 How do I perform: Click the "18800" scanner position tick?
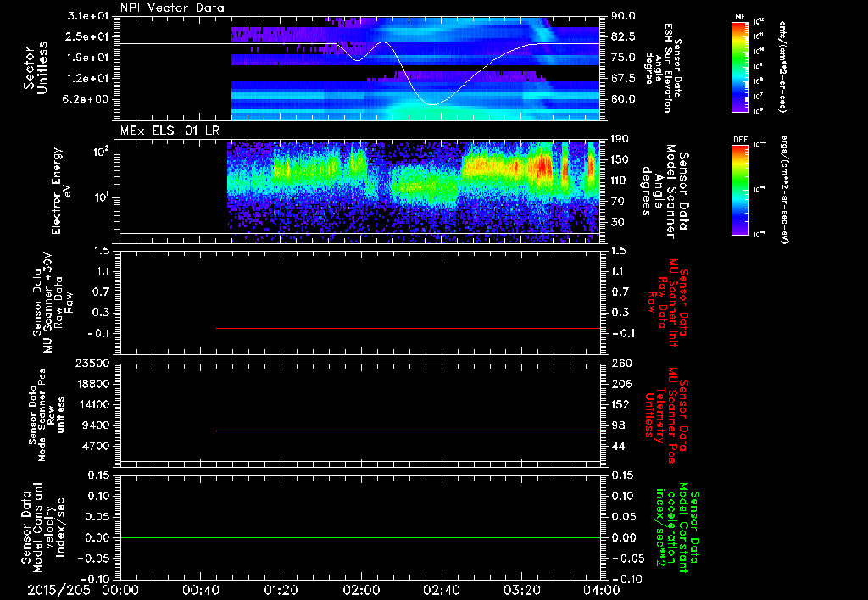coord(92,384)
